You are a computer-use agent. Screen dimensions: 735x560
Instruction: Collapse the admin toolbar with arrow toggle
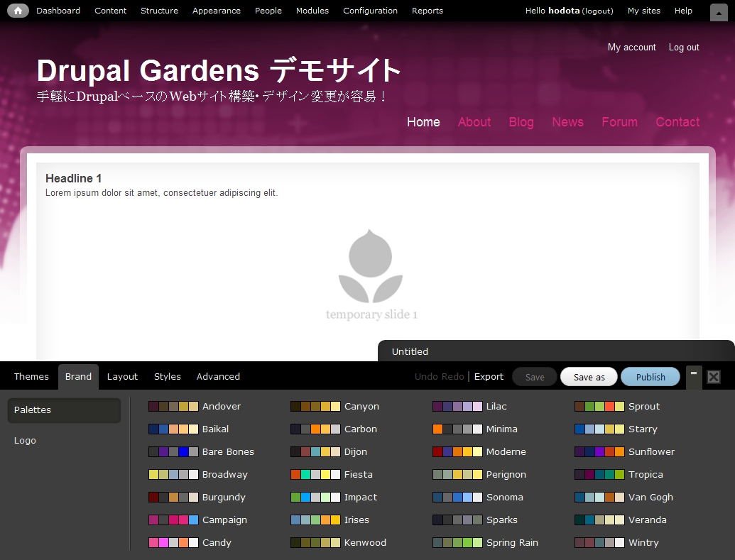point(719,13)
